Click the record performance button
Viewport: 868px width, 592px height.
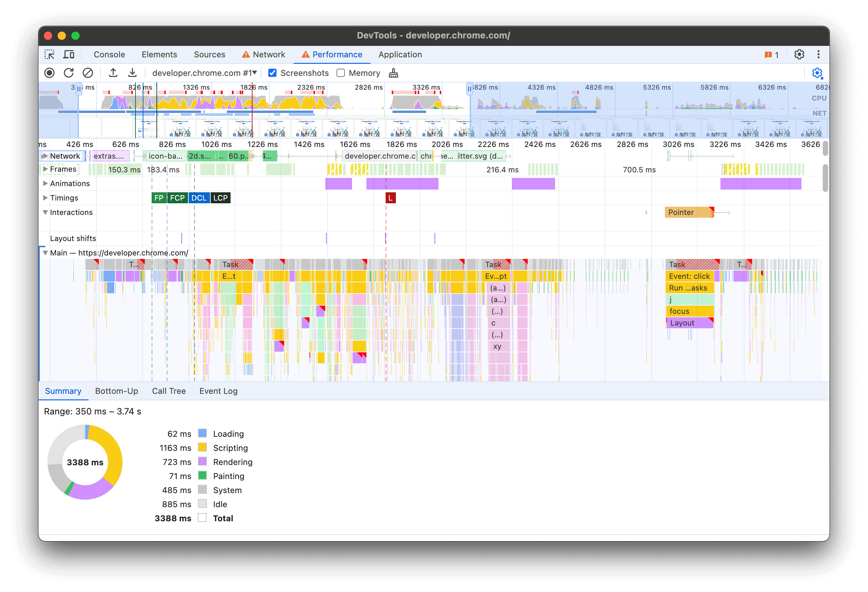(x=49, y=72)
